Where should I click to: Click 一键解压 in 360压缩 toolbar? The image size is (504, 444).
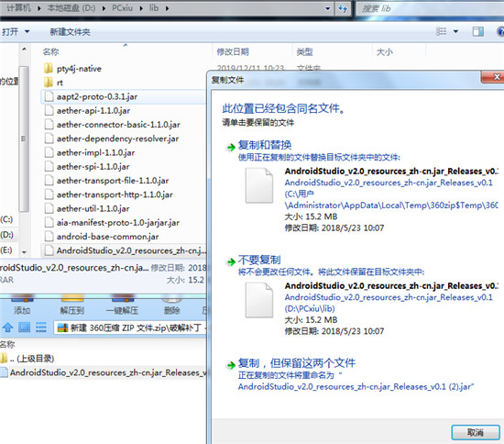[122, 305]
